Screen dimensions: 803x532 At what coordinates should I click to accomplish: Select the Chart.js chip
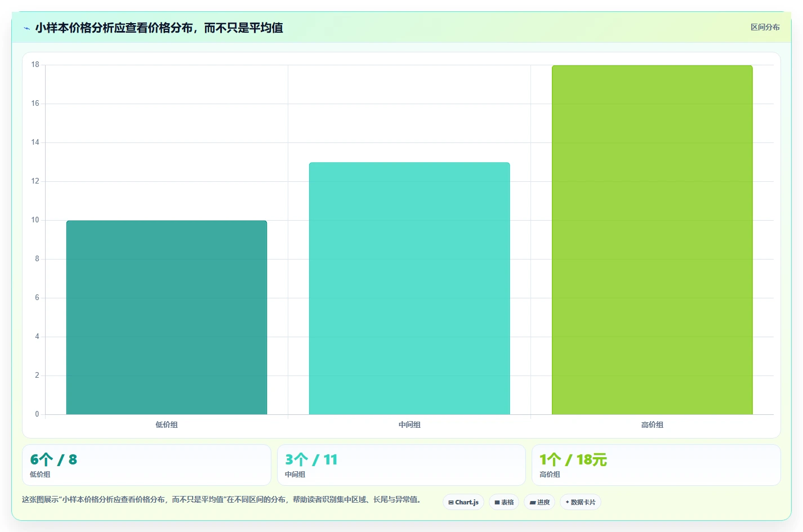pyautogui.click(x=463, y=502)
